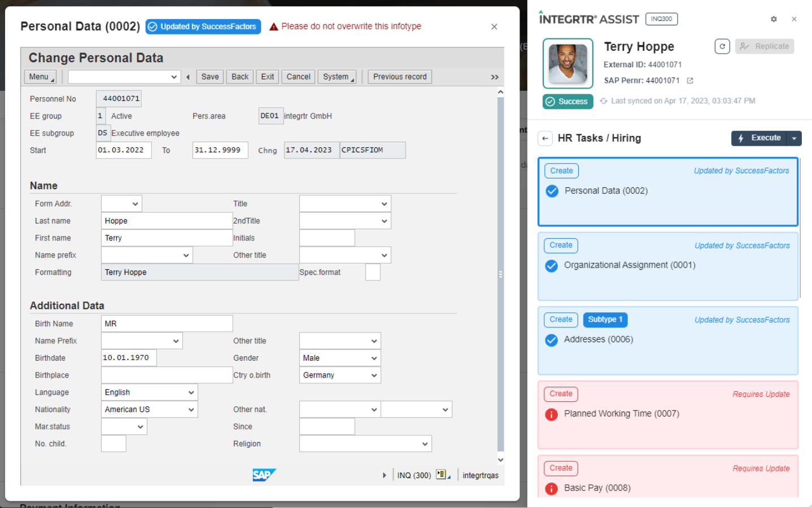Screen dimensions: 812x508
Task: Click the Subtype 1 tag on Addresses
Action: pos(605,319)
